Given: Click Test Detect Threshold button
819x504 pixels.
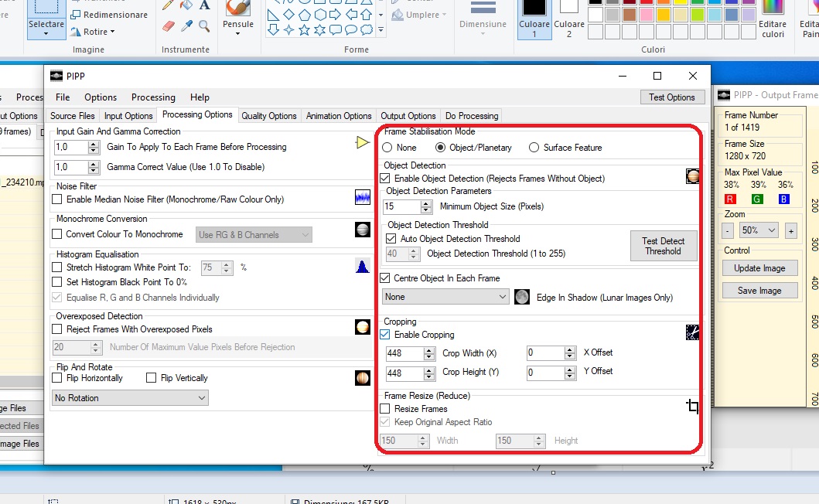Looking at the screenshot, I should pos(664,246).
